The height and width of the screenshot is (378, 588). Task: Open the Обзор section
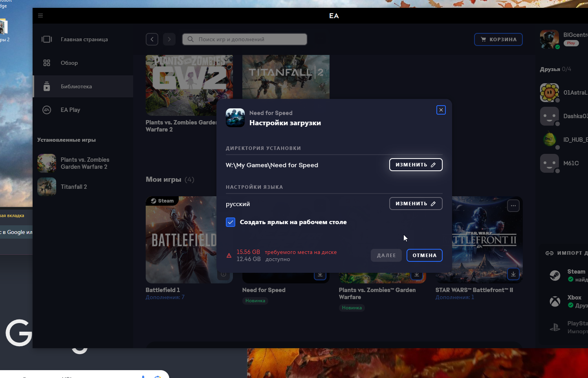pos(83,63)
